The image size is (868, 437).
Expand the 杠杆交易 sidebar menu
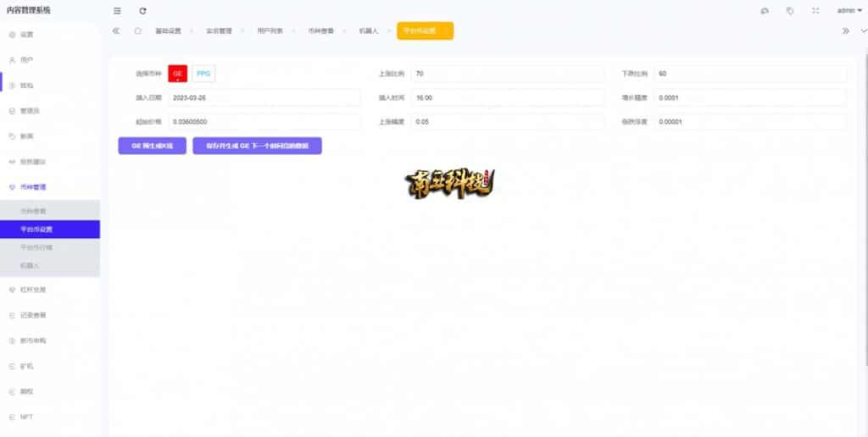coord(50,290)
